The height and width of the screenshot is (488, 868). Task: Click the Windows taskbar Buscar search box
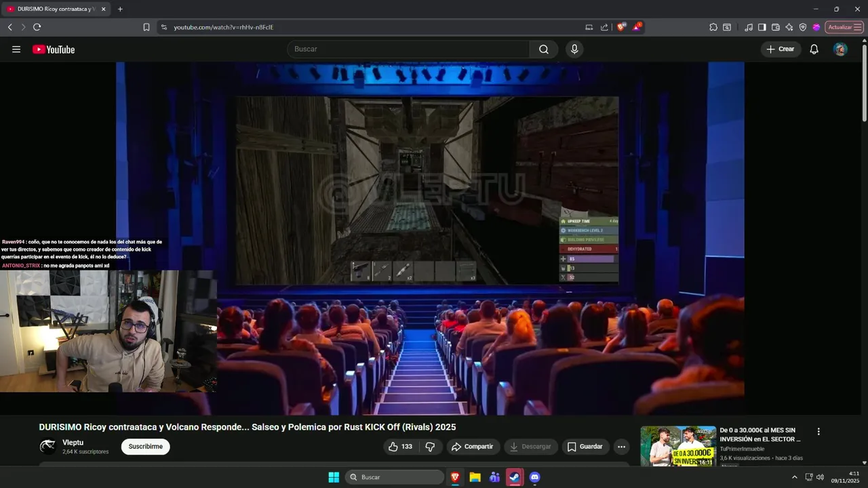[395, 477]
